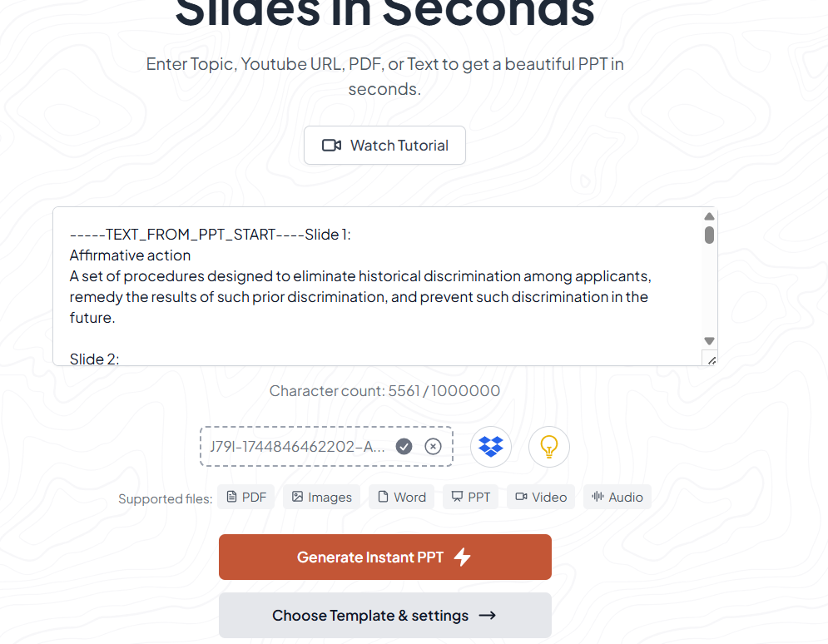The width and height of the screenshot is (828, 644).
Task: Select the Video supported file chip
Action: pyautogui.click(x=541, y=497)
